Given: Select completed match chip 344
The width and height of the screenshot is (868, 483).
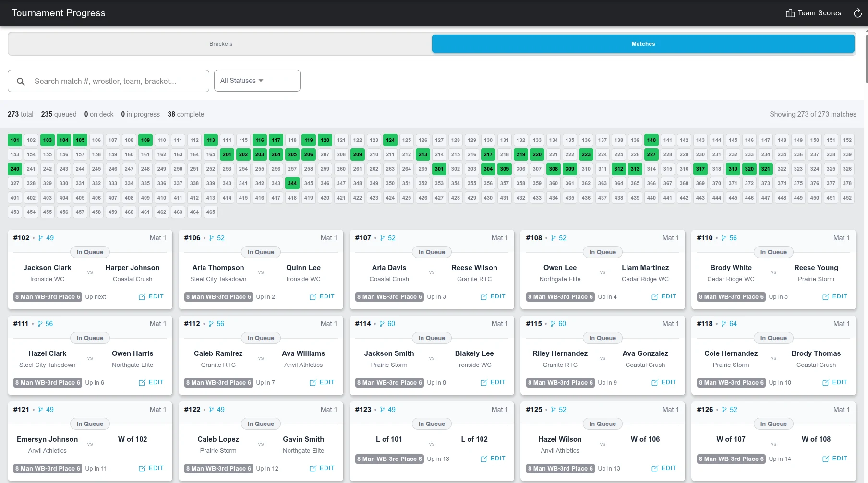Looking at the screenshot, I should coord(292,183).
